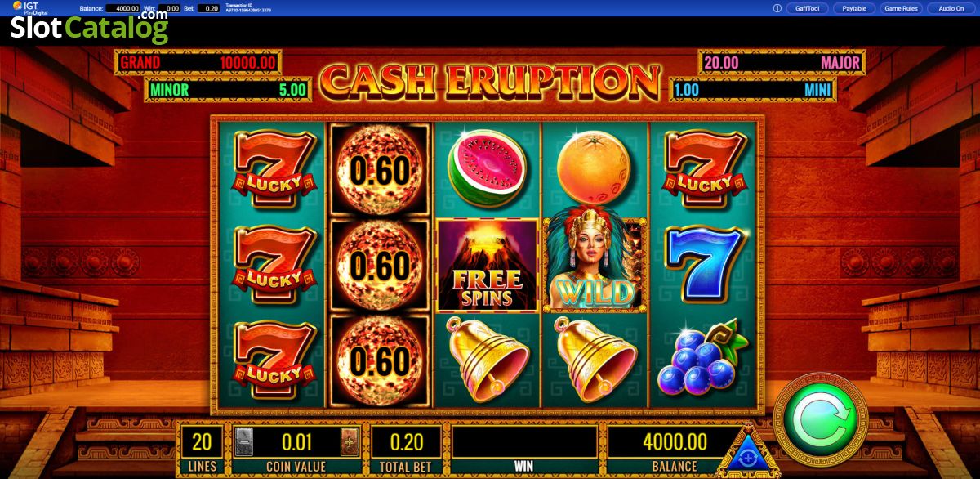Click the Major jackpot 20.00 display
980x479 pixels.
[x=782, y=63]
